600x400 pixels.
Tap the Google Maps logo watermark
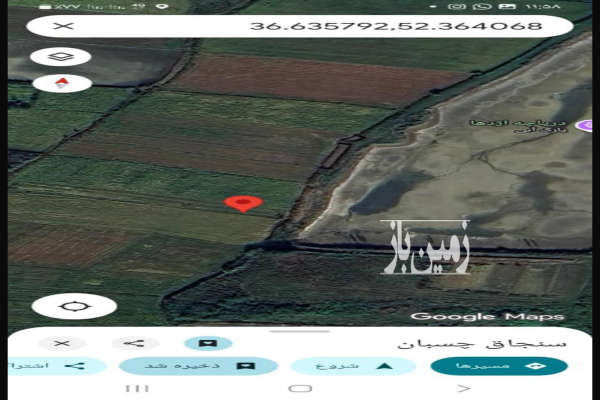pos(488,316)
